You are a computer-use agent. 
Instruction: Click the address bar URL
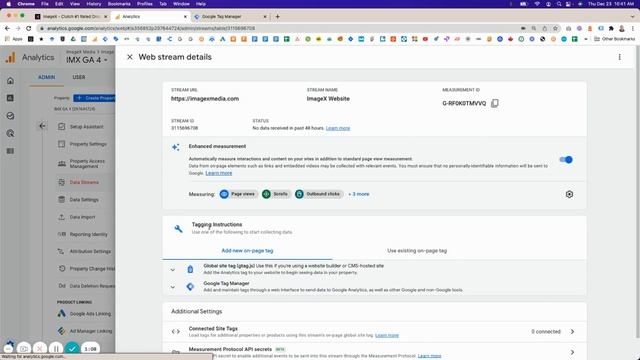tap(151, 29)
